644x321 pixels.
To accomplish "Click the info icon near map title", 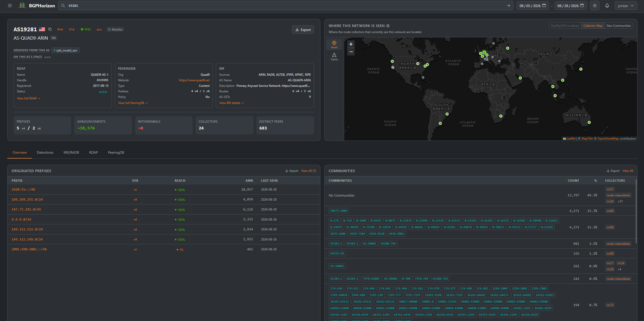I will click(x=388, y=26).
